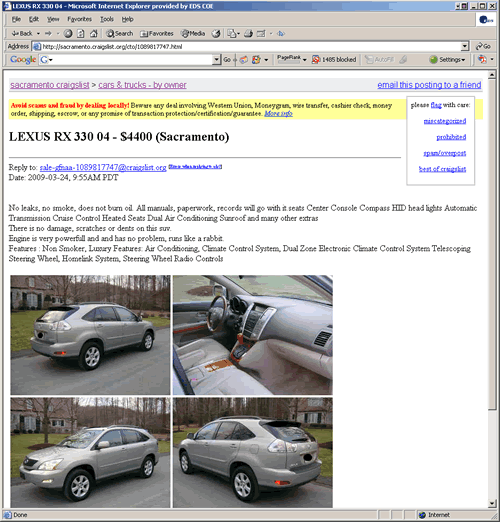Open the Favorites toolbar button
The width and height of the screenshot is (500, 523).
157,33
